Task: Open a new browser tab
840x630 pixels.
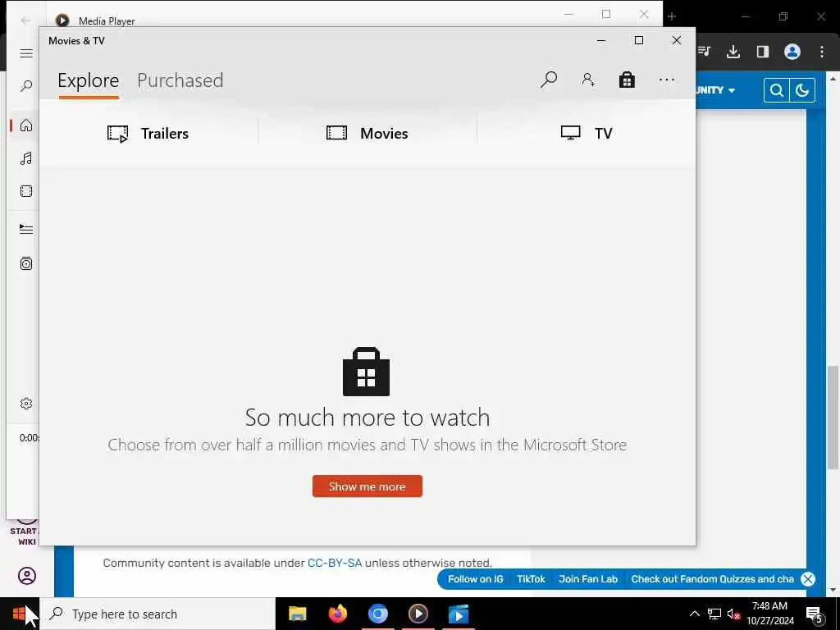Action: pos(672,16)
